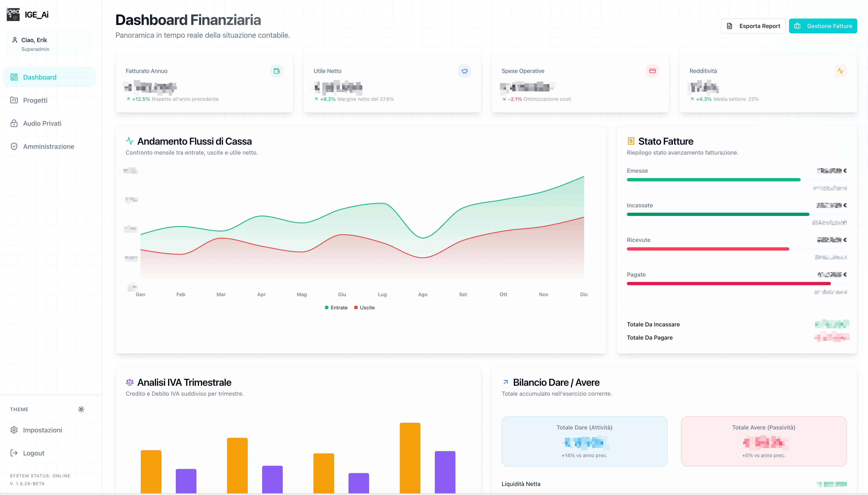Viewport: 868px width, 495px height.
Task: Select Amministrazione in the sidebar
Action: click(49, 147)
